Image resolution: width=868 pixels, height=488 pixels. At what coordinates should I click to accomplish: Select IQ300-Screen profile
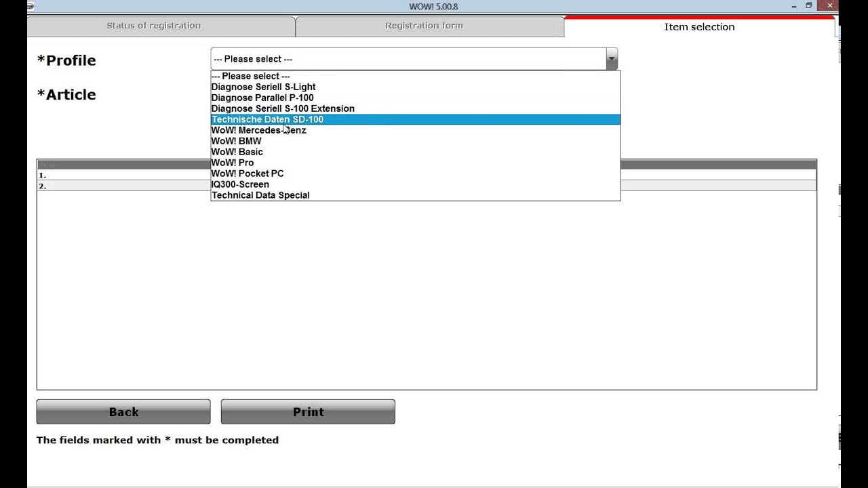click(416, 184)
